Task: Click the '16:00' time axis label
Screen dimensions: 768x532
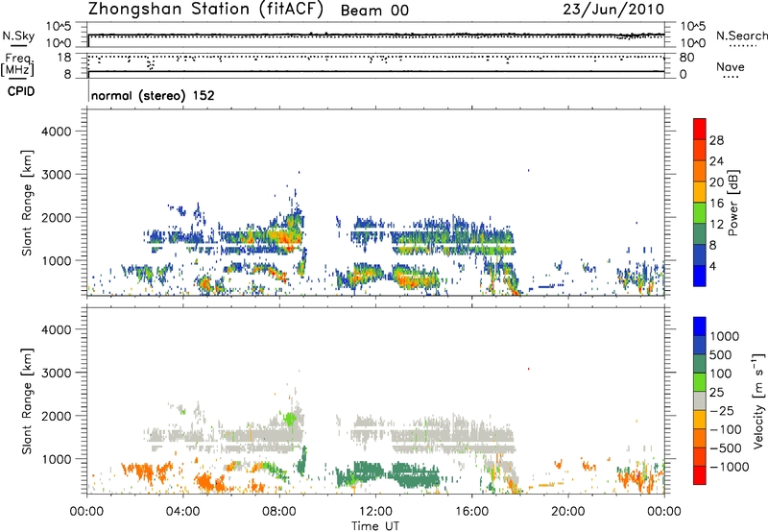Action: pos(471,512)
